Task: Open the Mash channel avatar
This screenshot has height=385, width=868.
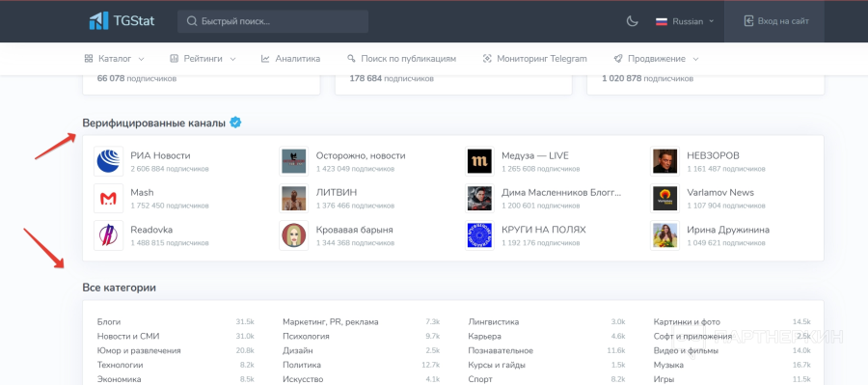Action: coord(108,199)
